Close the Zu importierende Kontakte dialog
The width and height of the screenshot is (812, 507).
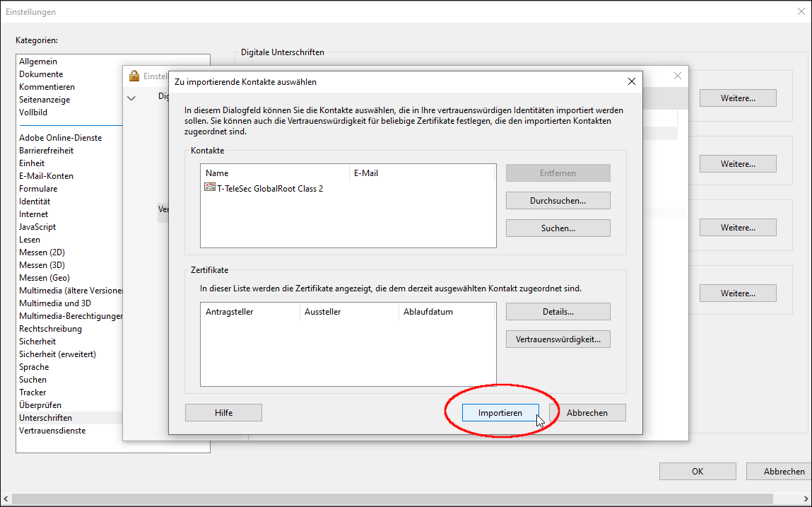click(x=631, y=81)
